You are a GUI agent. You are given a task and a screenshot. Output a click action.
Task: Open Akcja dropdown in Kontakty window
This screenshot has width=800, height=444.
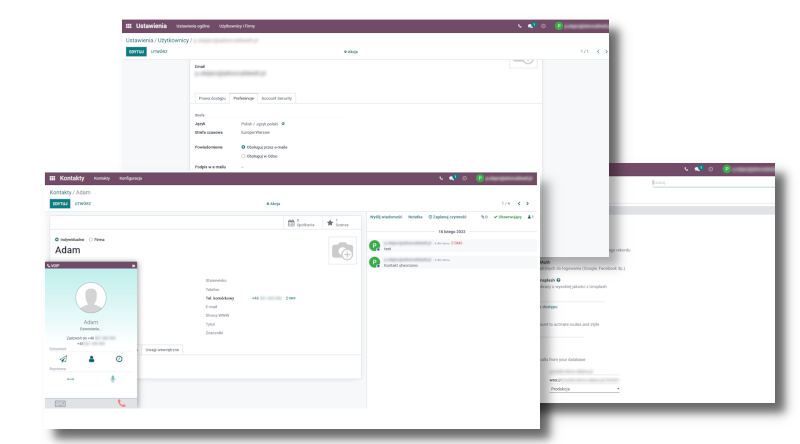click(x=273, y=204)
